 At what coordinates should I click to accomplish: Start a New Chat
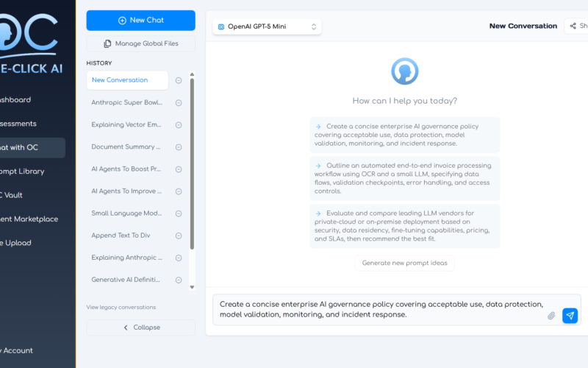[141, 21]
